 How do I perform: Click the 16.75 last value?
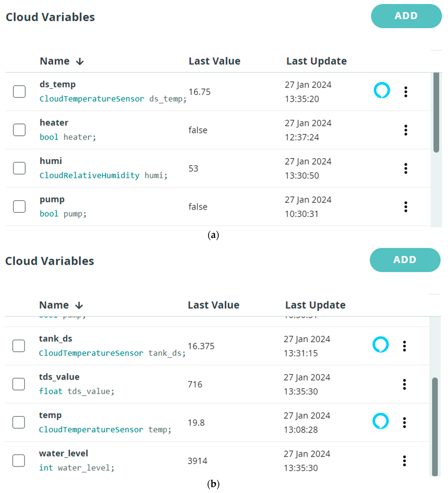(199, 92)
